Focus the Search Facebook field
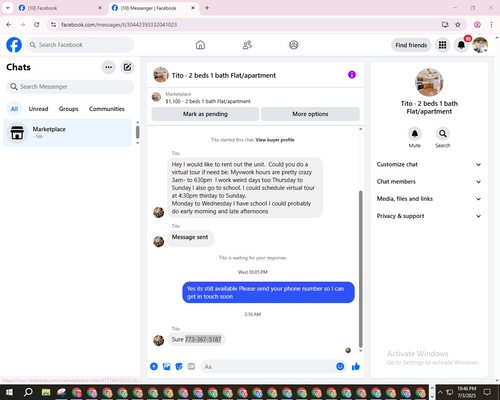 coord(80,45)
